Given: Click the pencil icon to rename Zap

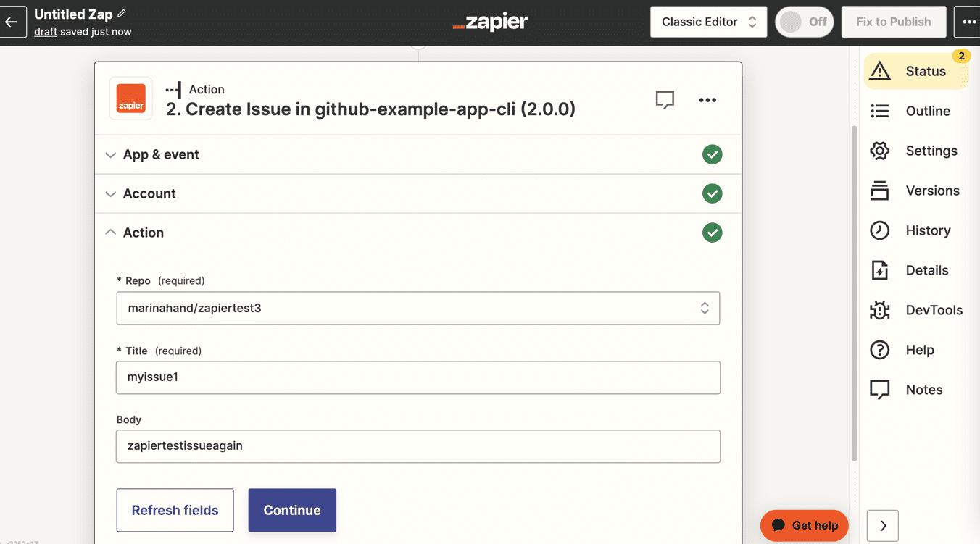Looking at the screenshot, I should pos(122,14).
